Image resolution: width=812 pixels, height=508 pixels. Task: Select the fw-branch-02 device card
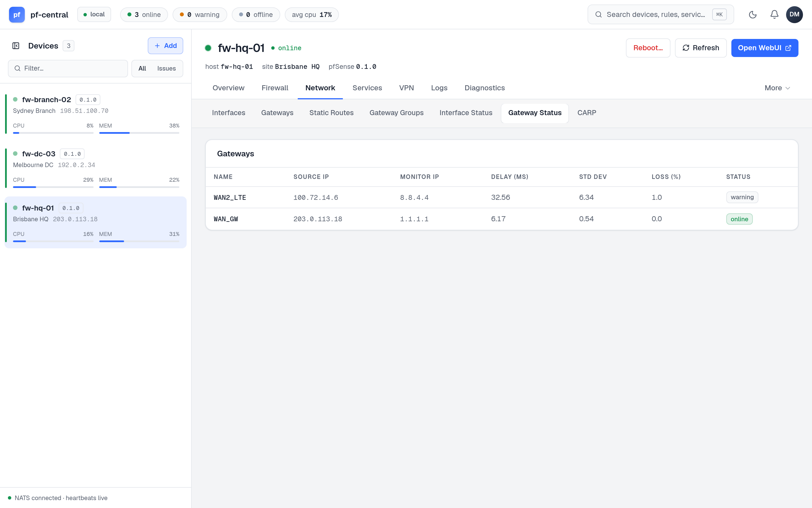[x=96, y=114]
